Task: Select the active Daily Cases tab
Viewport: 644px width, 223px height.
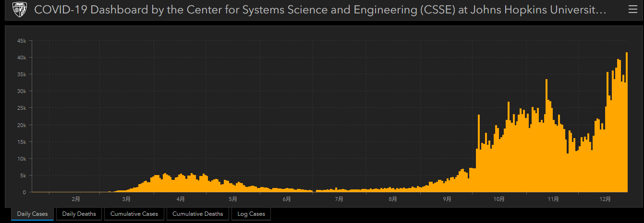Action: [32, 214]
